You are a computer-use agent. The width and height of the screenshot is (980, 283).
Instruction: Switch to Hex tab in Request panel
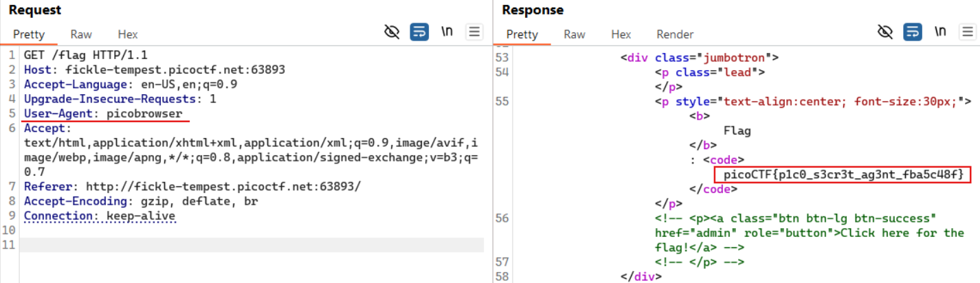pyautogui.click(x=128, y=34)
